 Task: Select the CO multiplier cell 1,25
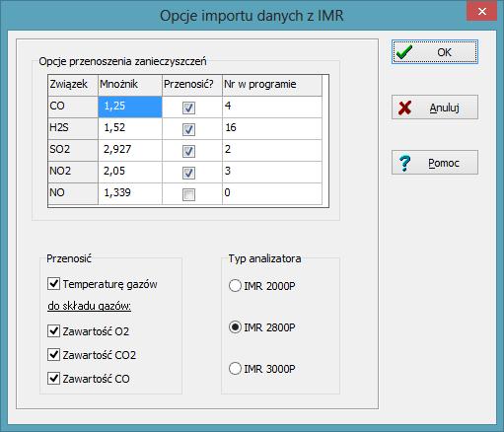point(130,107)
